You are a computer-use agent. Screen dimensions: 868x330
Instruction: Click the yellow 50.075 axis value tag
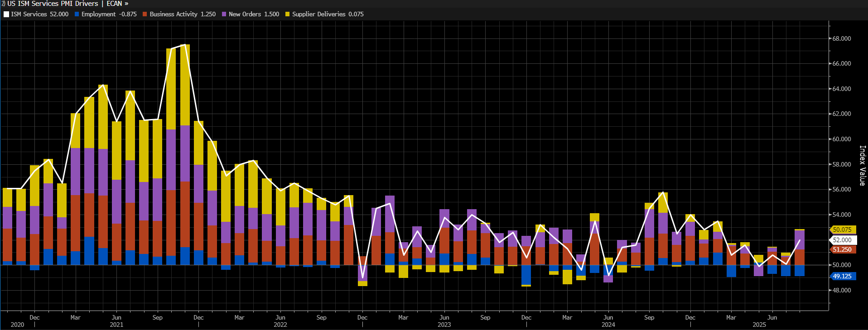coord(842,230)
